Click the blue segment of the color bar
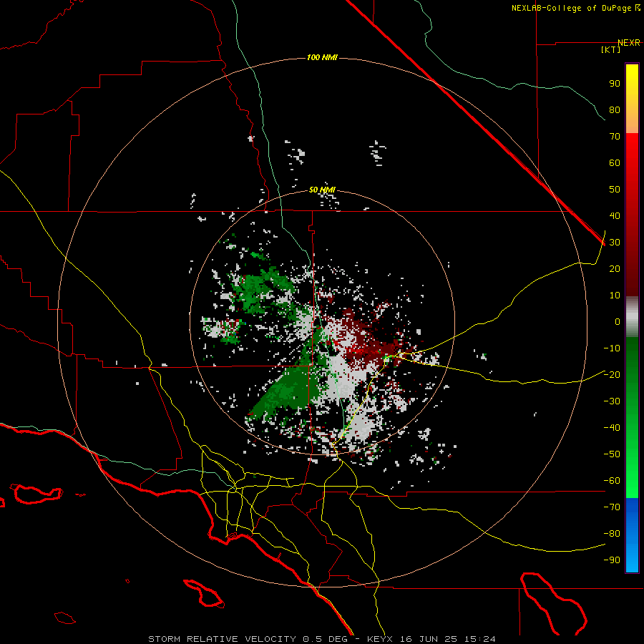Viewport: 644px width, 644px height. pyautogui.click(x=632, y=535)
